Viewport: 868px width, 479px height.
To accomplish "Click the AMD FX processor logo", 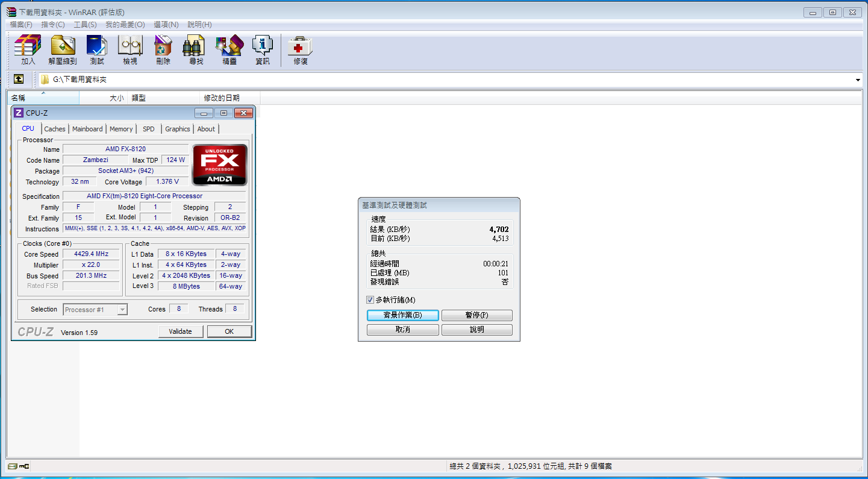I will pos(219,164).
